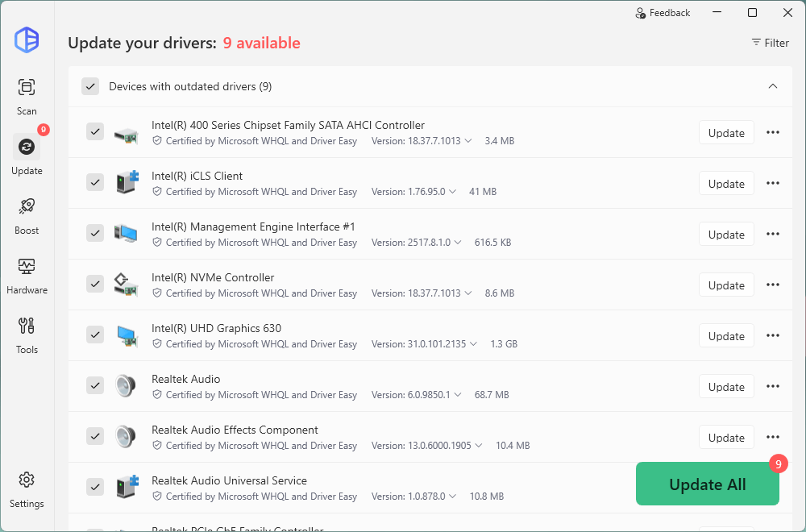The image size is (806, 532).
Task: Open the Boost rocket icon
Action: 27,215
